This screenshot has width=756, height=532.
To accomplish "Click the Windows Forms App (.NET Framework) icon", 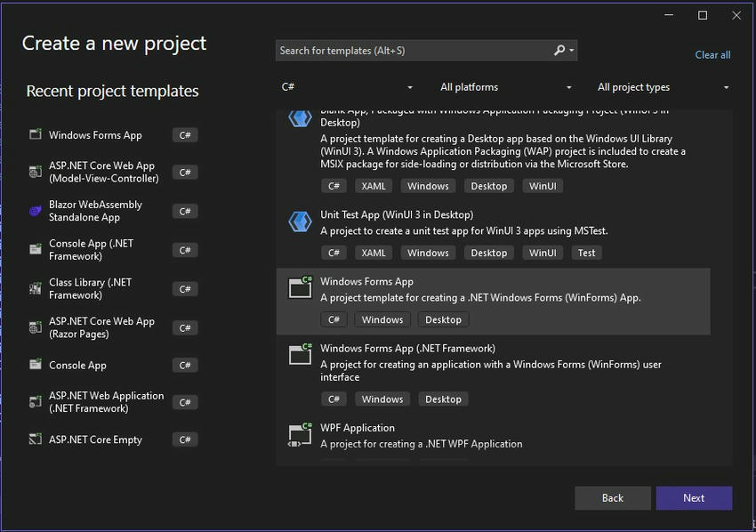I will point(300,354).
